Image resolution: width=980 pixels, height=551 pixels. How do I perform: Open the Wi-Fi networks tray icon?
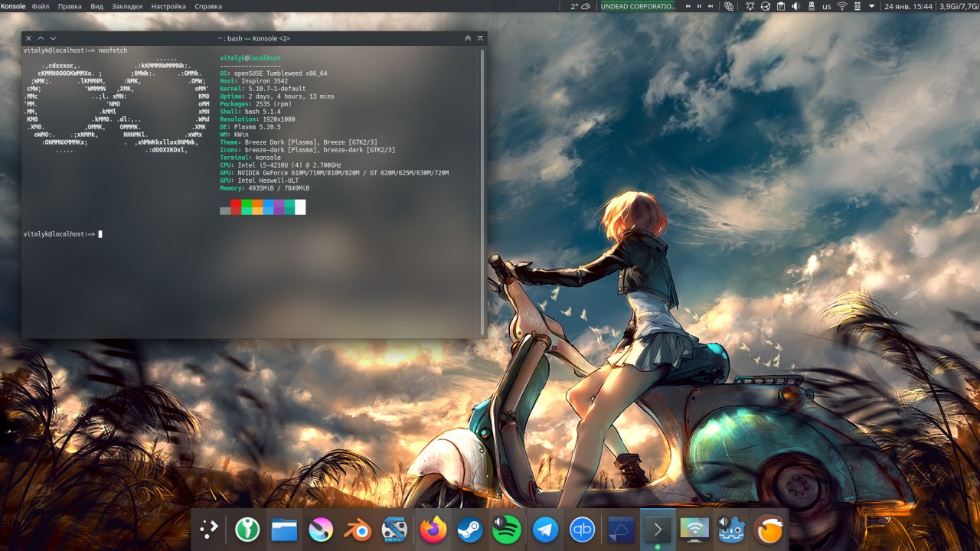coord(842,6)
